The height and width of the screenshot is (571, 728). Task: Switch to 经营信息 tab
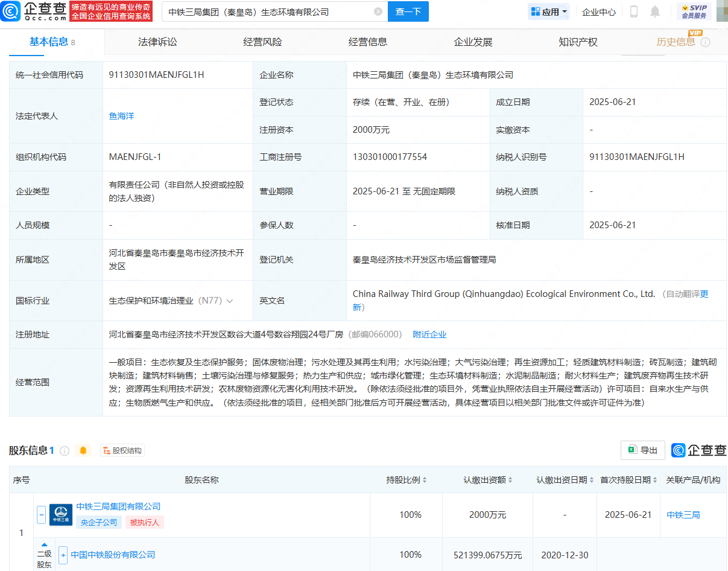tap(368, 42)
